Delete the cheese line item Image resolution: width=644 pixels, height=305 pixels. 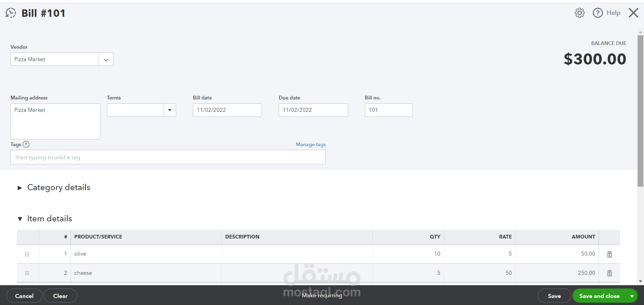point(609,273)
